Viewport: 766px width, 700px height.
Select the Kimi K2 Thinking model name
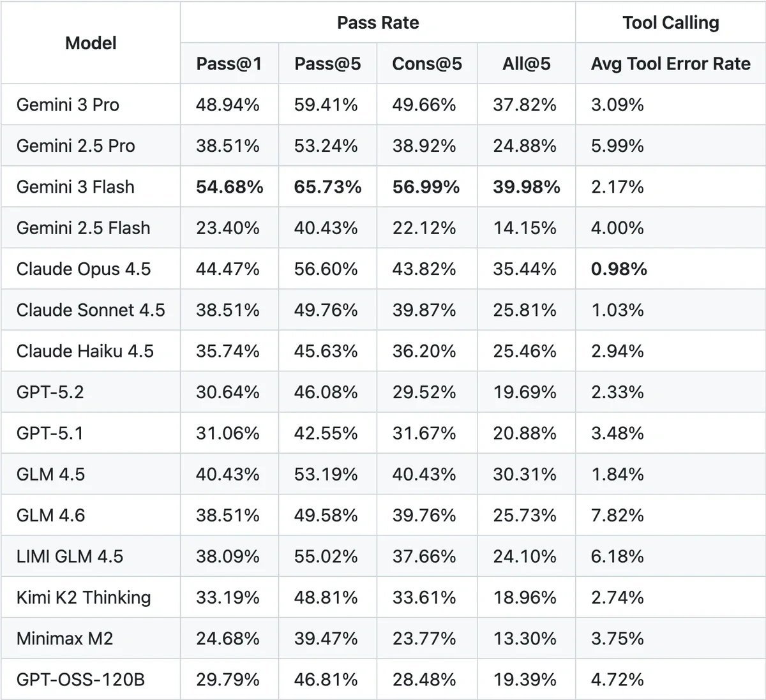84,597
